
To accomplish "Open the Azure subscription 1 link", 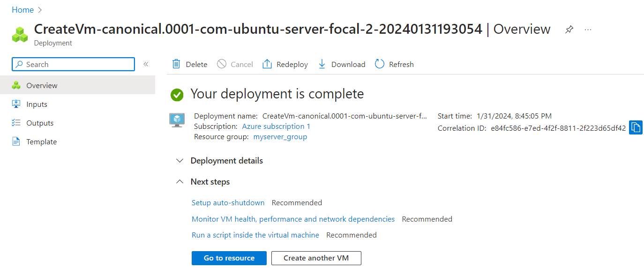I will (x=276, y=127).
